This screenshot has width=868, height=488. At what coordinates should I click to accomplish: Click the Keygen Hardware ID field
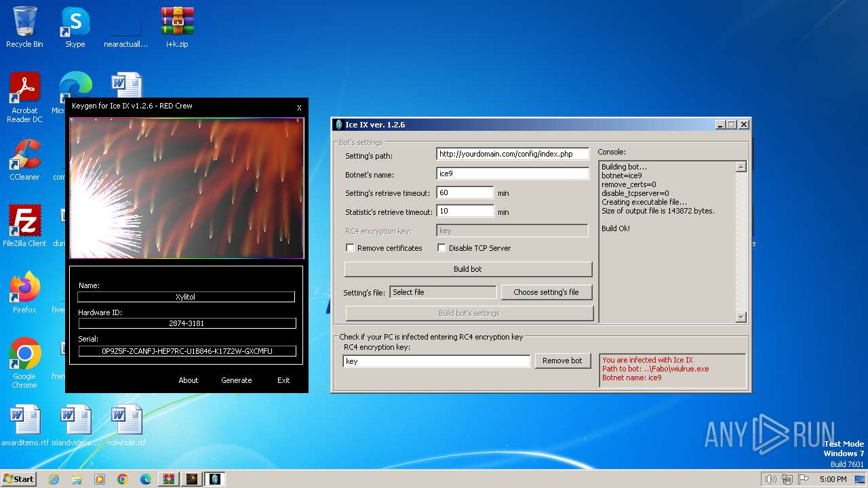186,323
